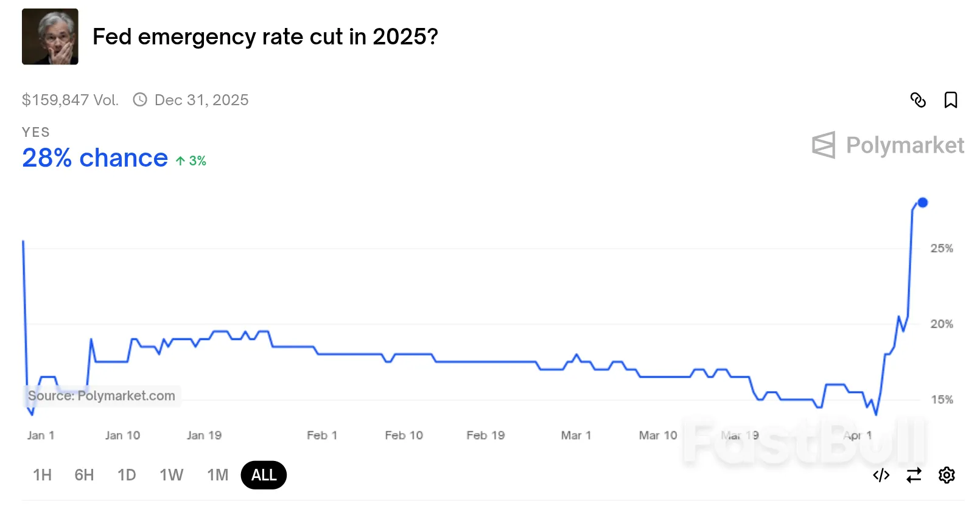Screen dimensions: 980x509
Task: Click the repost arrows icon
Action: click(x=912, y=475)
